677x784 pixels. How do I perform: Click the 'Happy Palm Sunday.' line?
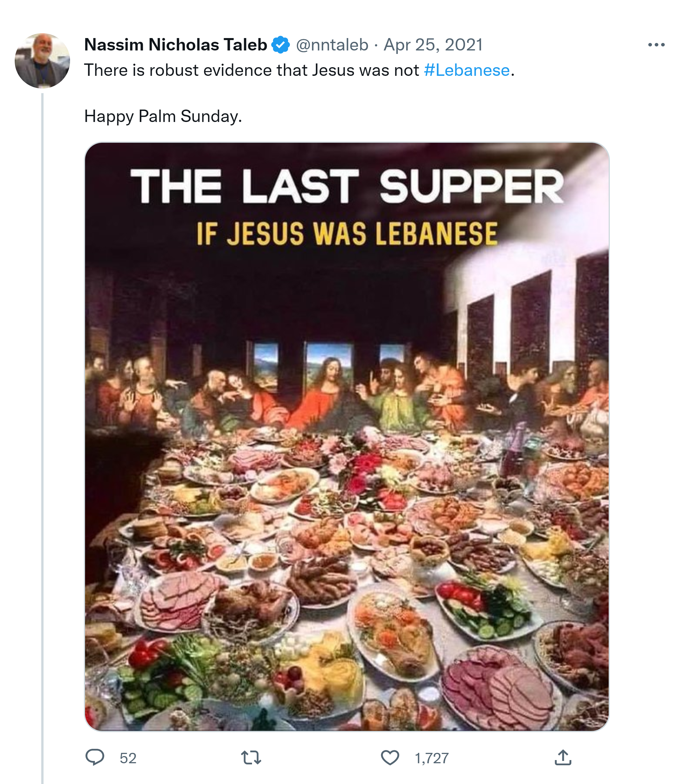(x=163, y=116)
